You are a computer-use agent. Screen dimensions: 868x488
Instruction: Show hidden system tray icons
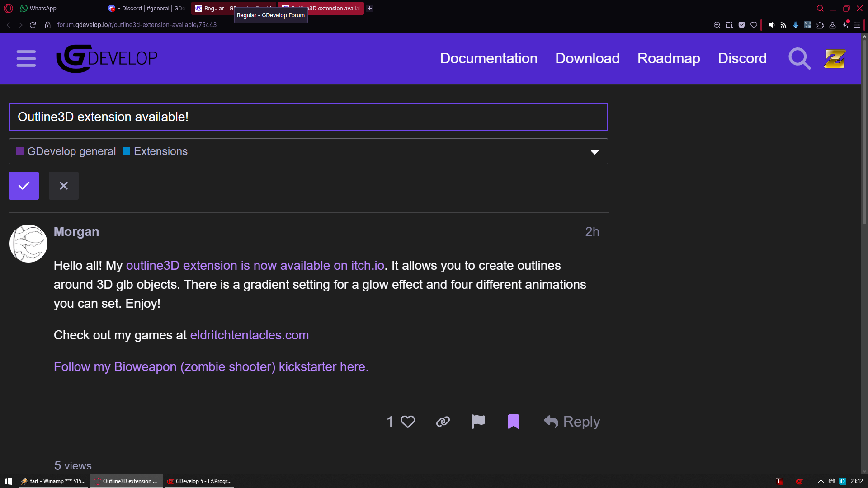pos(821,481)
